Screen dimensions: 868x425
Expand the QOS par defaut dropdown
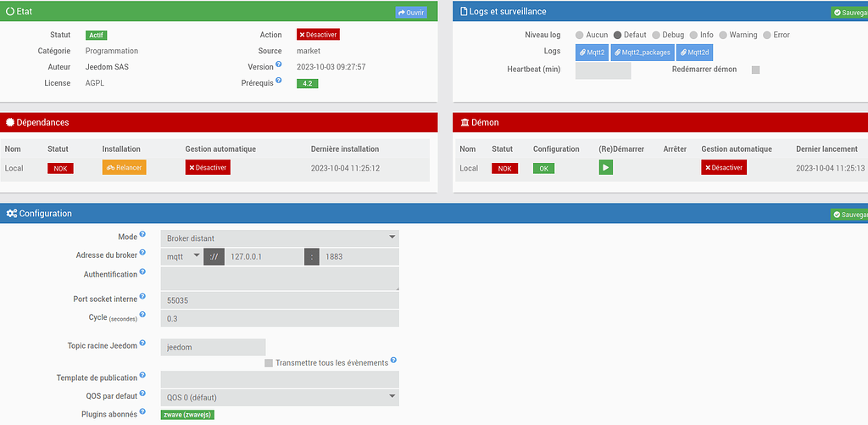tap(280, 397)
